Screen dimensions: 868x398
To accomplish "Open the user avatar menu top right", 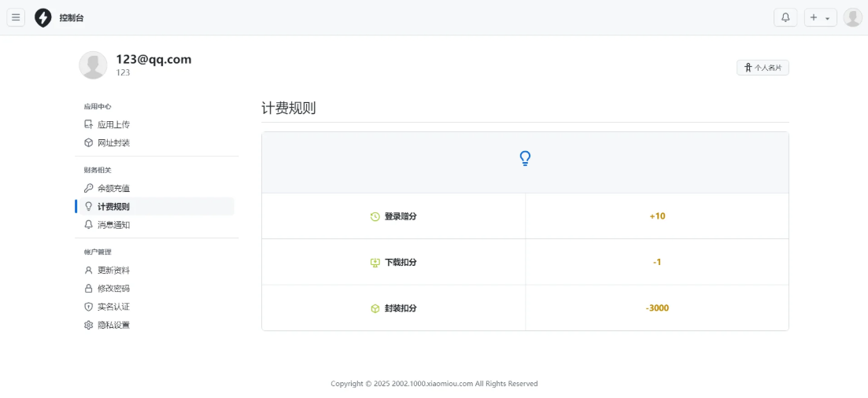I will coord(852,17).
